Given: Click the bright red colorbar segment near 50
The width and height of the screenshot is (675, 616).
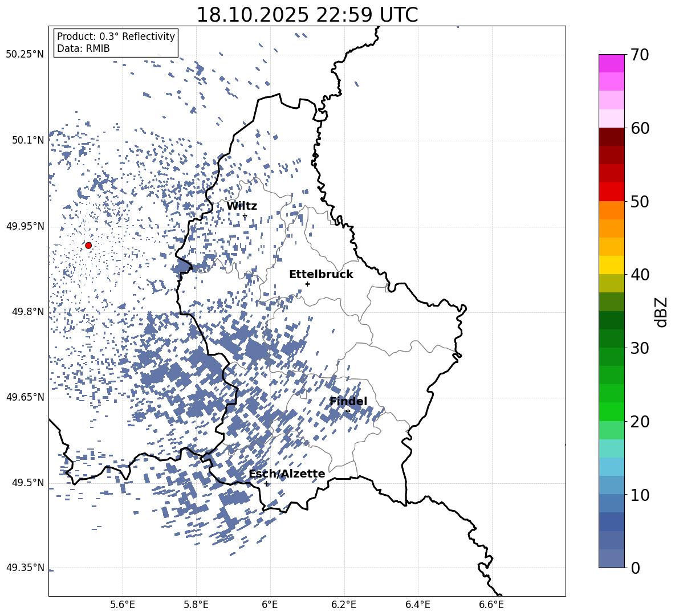Looking at the screenshot, I should 612,192.
